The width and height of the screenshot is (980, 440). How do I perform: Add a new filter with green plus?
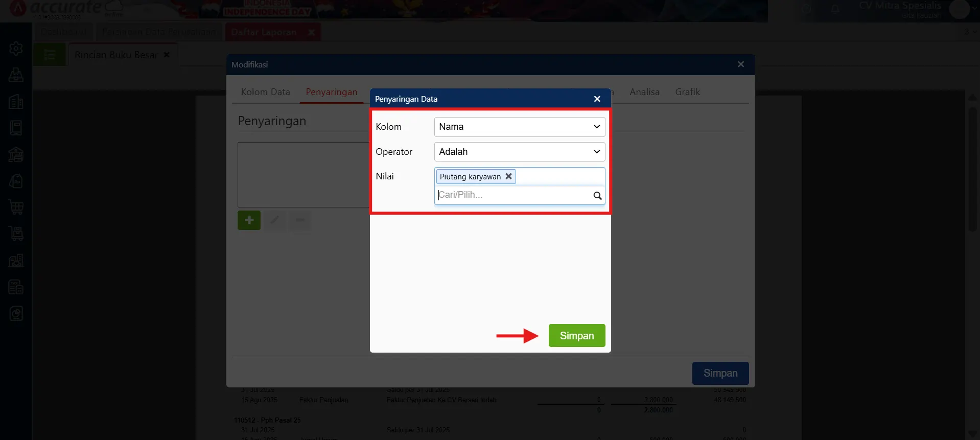[x=249, y=220]
